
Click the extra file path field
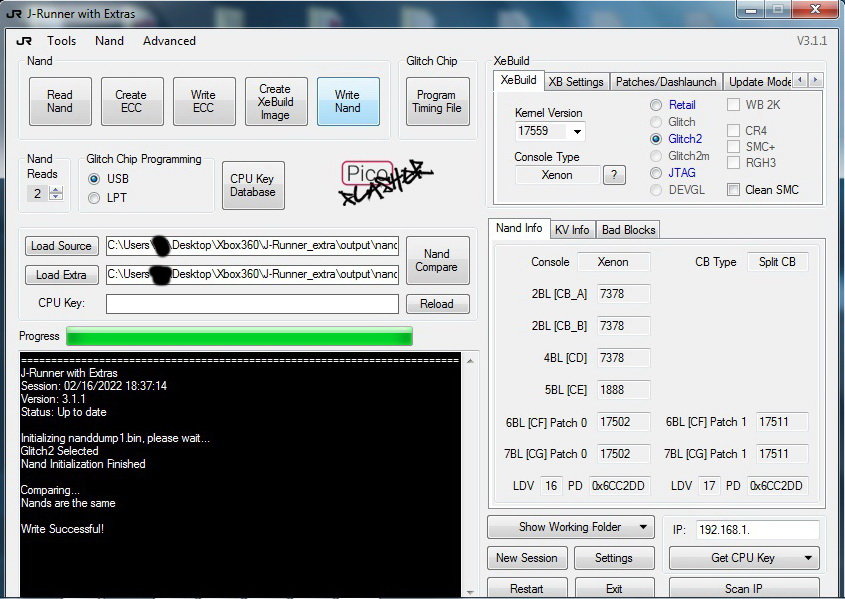pos(252,275)
